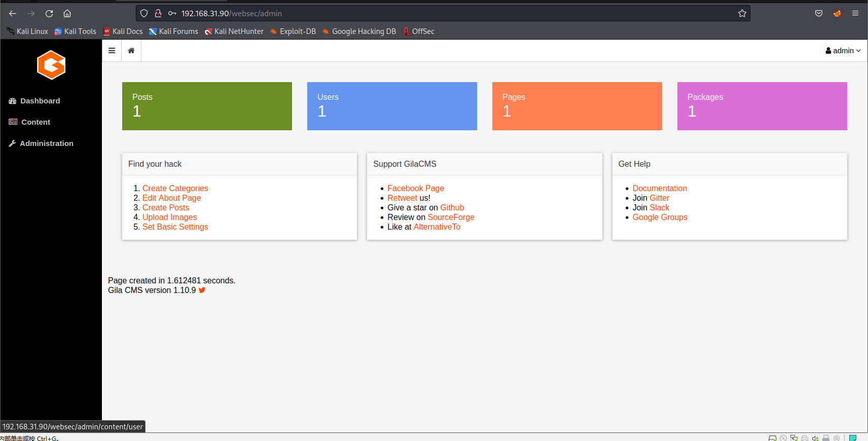
Task: Open the Pocket save icon
Action: [819, 14]
